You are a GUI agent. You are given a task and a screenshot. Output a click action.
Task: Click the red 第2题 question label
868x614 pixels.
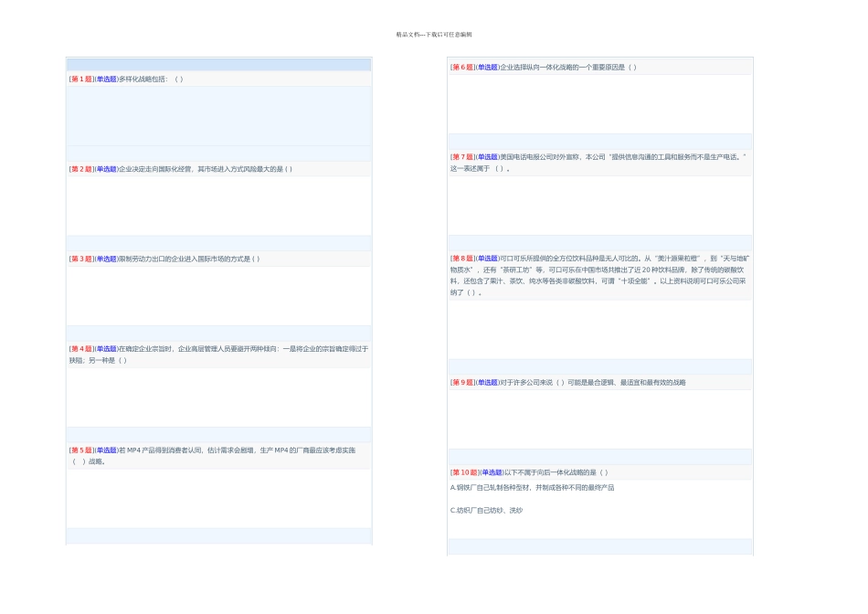click(x=81, y=169)
